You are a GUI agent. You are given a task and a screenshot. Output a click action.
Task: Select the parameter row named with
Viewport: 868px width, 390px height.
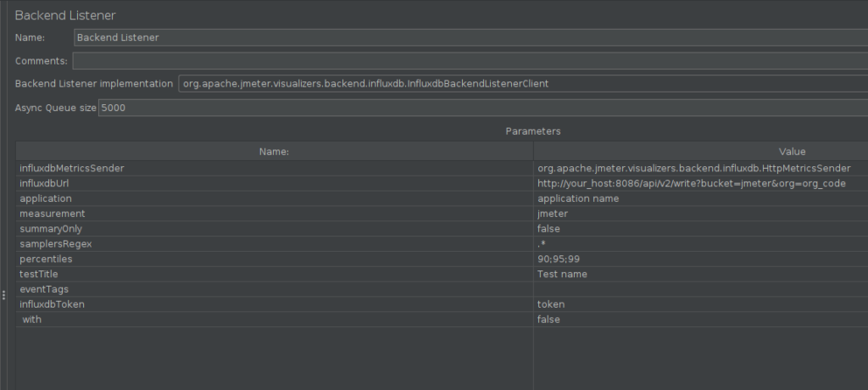[x=442, y=319]
